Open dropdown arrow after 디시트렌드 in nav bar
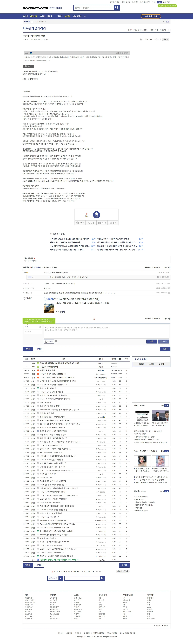Screen dimensions: 193x644 tap(85, 16)
